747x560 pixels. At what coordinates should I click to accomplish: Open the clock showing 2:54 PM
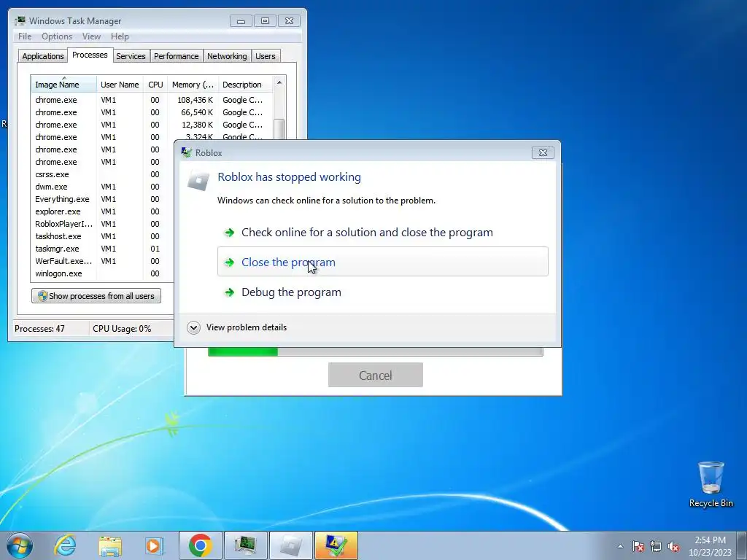(x=710, y=546)
